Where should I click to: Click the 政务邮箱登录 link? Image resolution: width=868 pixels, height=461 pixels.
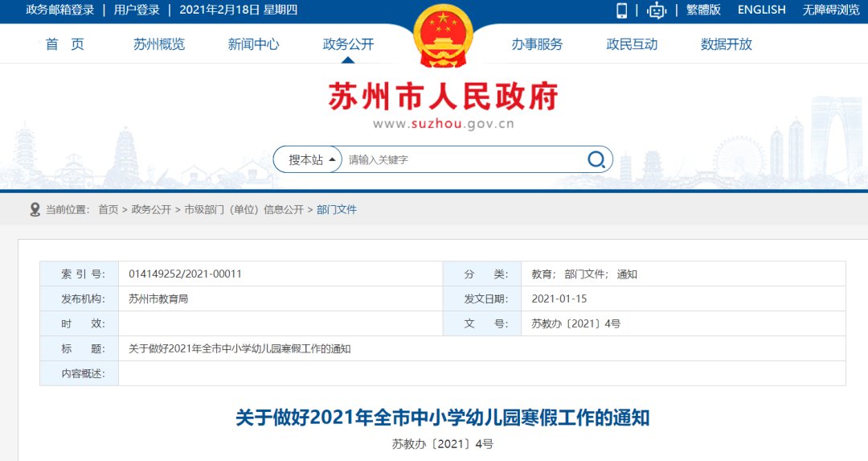coord(60,10)
